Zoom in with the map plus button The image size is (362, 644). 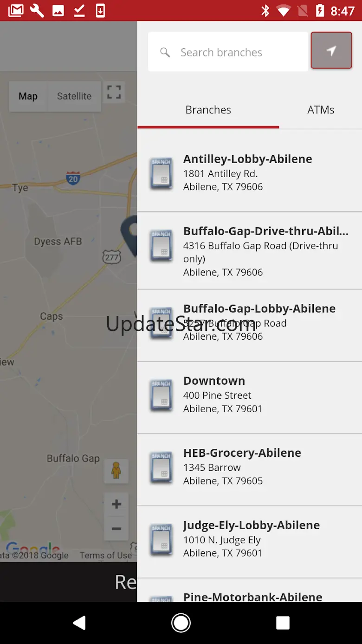116,504
